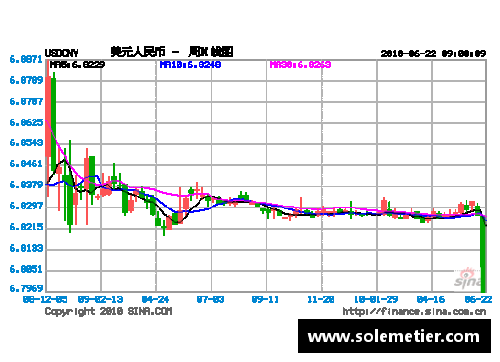
Task: Click the Chinese chart title 美元人民币
Action: pos(138,52)
